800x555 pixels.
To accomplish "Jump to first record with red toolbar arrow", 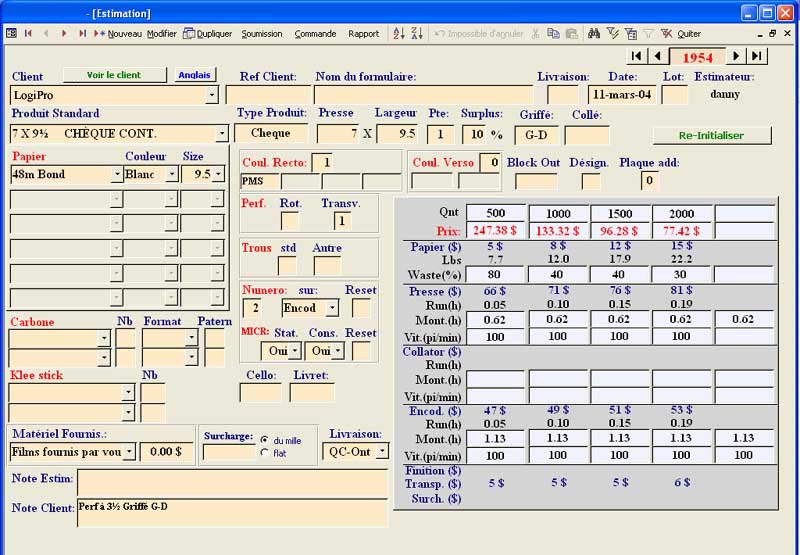I will tap(28, 33).
